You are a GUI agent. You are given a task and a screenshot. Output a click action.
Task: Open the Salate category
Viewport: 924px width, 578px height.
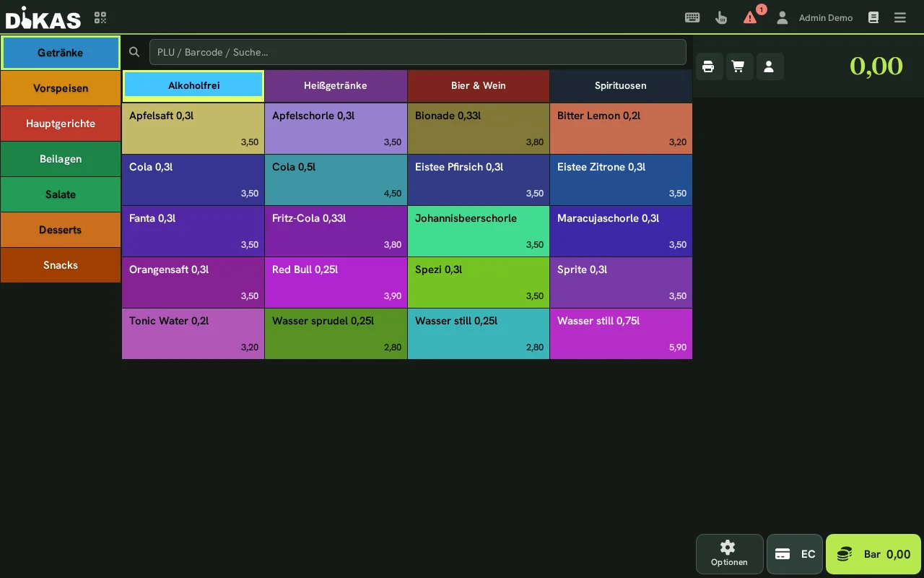coord(61,194)
